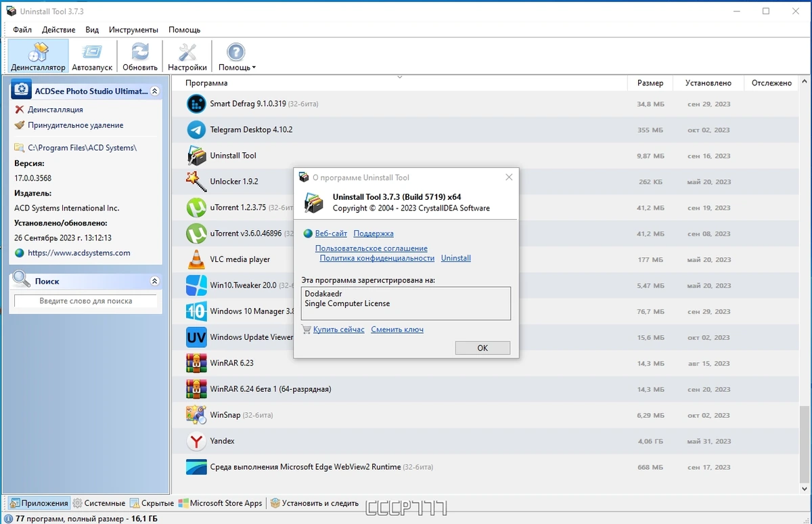The height and width of the screenshot is (524, 812).
Task: Click the 4,06 ГБ size of Yandex
Action: pos(651,441)
